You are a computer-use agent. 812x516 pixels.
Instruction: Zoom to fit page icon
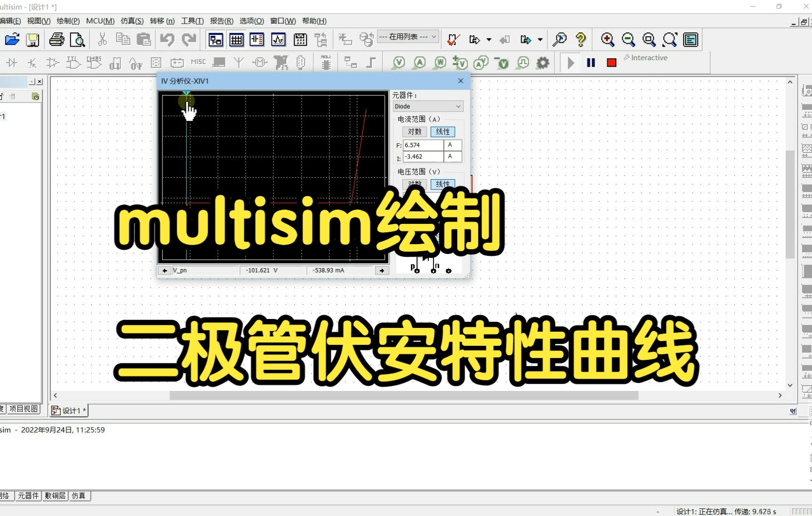click(x=670, y=40)
